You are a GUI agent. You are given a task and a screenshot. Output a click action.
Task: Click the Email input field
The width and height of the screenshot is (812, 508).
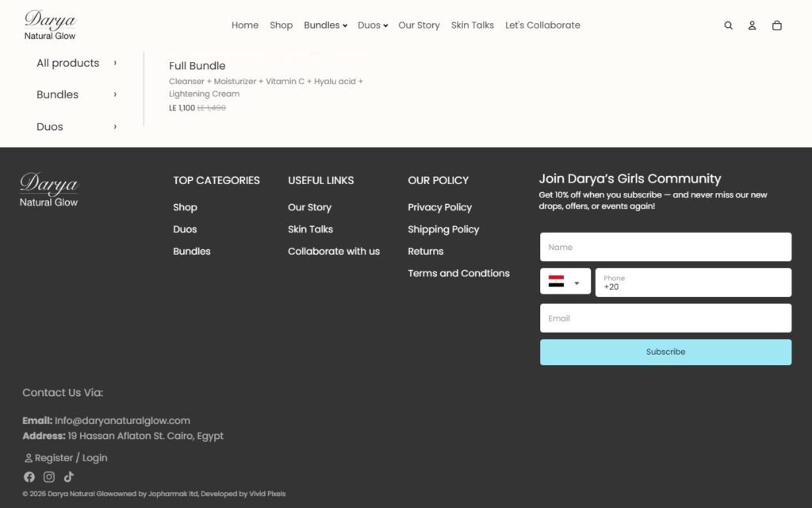665,318
